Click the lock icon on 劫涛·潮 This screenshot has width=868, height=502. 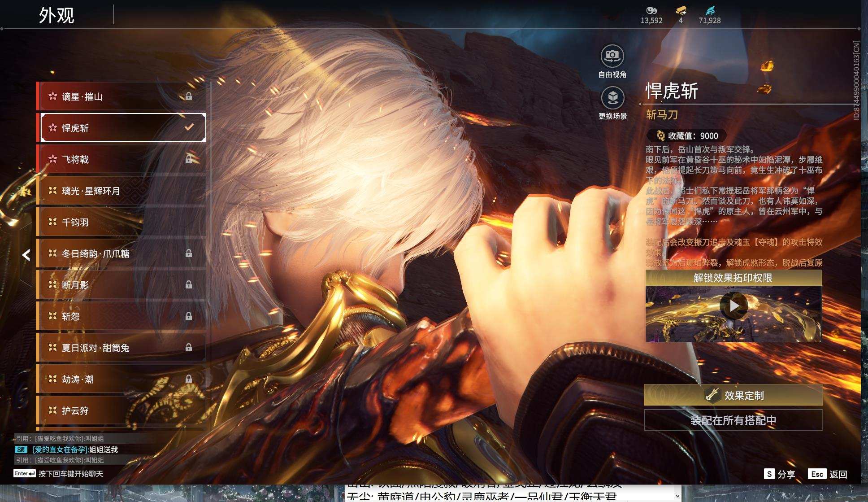[x=189, y=379]
